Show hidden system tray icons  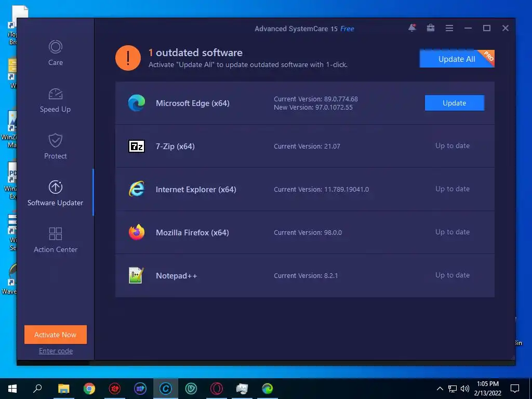(x=440, y=389)
